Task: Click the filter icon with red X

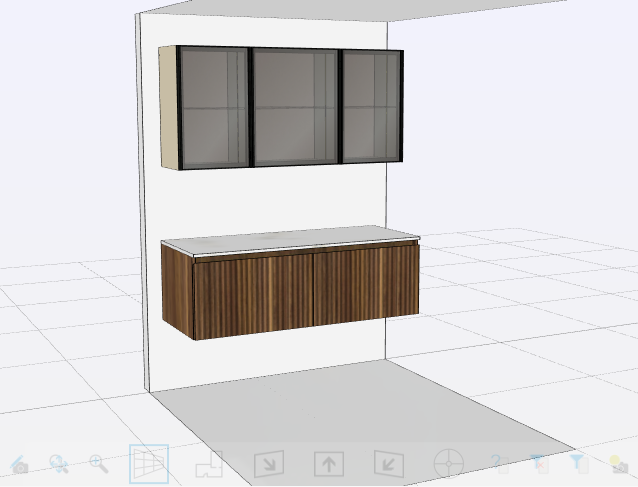Action: pos(538,464)
